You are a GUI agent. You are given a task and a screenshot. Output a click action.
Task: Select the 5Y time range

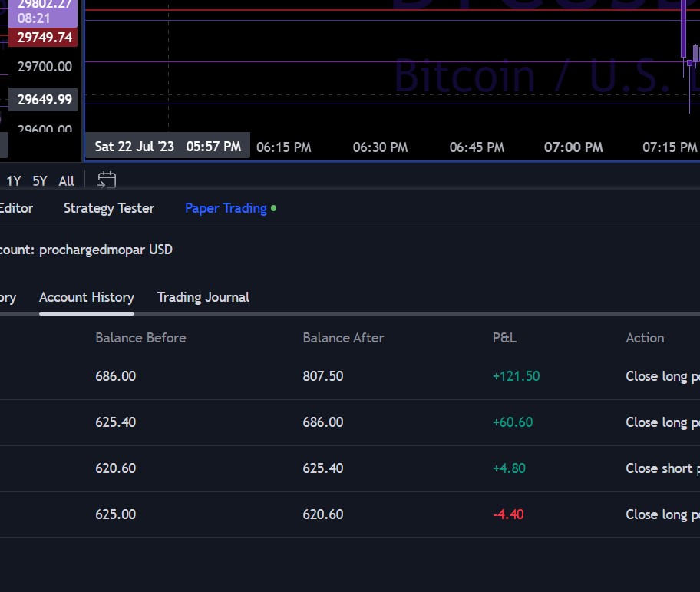40,181
